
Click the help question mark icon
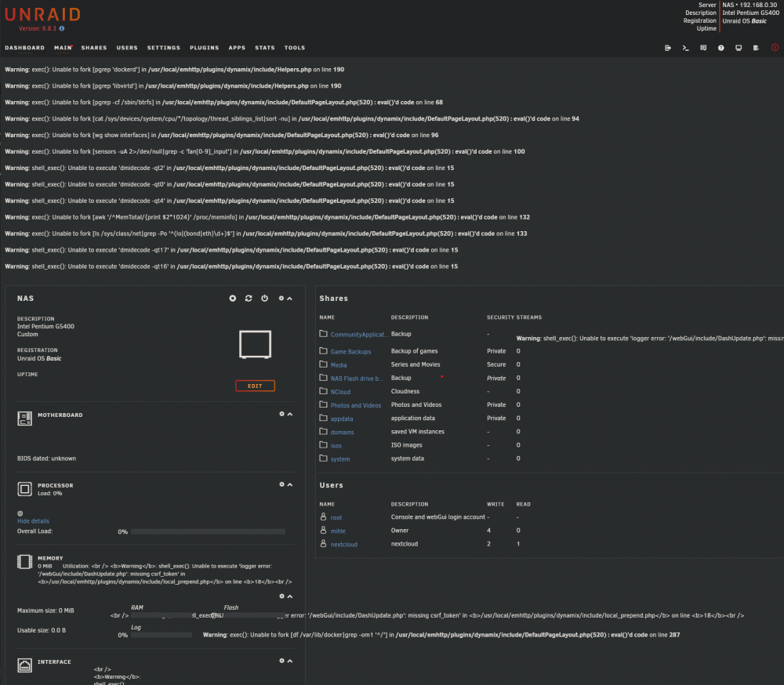pyautogui.click(x=721, y=48)
